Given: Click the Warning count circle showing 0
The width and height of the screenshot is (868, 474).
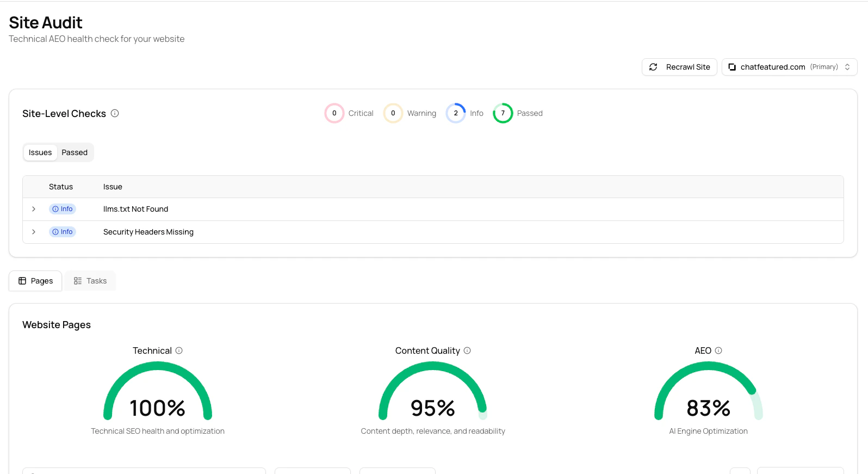Looking at the screenshot, I should [393, 113].
